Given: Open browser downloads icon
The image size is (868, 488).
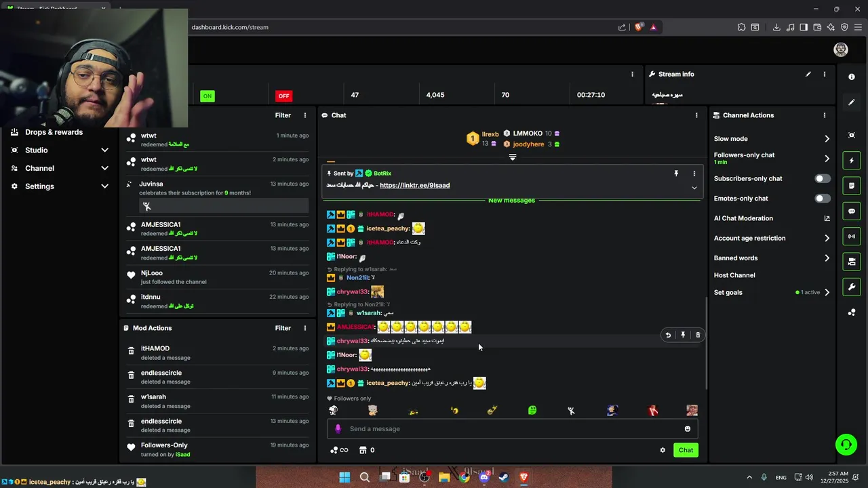Looking at the screenshot, I should pyautogui.click(x=776, y=27).
